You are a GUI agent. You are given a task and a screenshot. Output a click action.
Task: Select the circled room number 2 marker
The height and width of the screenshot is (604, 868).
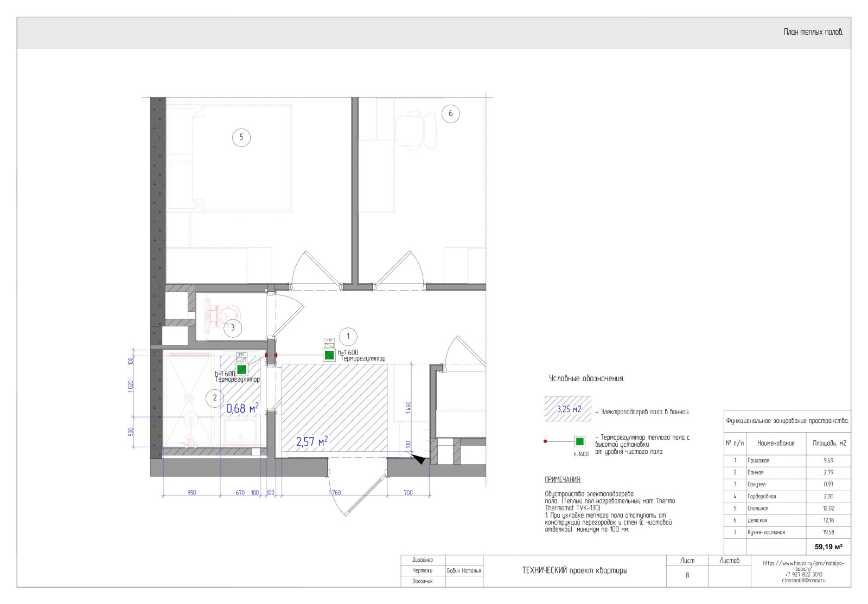215,397
